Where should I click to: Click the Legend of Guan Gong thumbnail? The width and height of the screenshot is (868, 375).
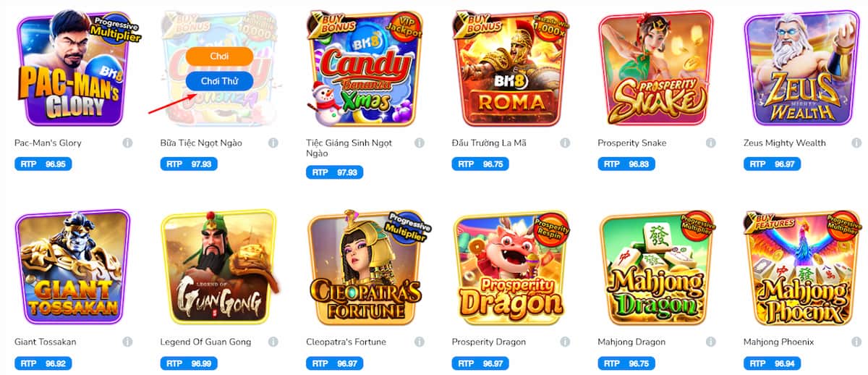219,268
